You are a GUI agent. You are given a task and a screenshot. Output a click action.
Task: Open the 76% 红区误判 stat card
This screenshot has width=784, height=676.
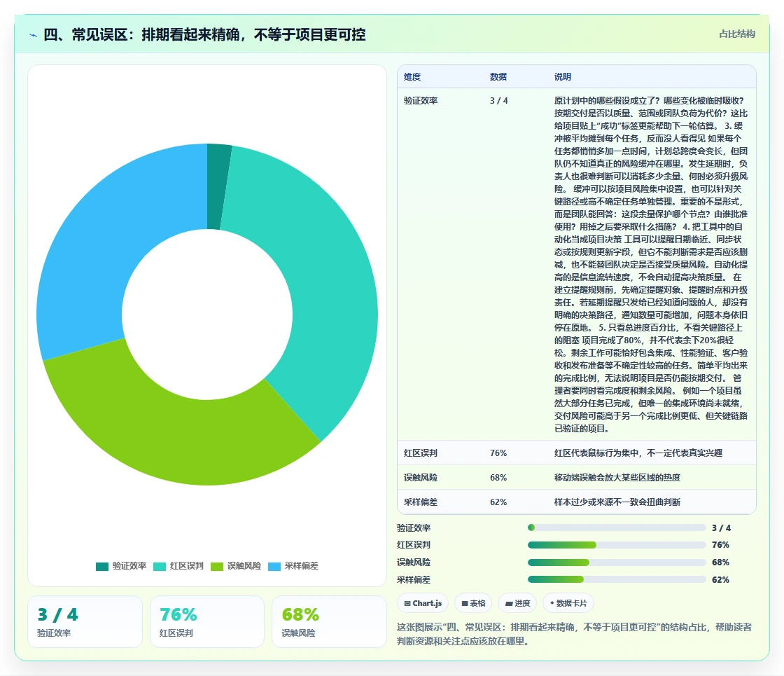pyautogui.click(x=207, y=621)
